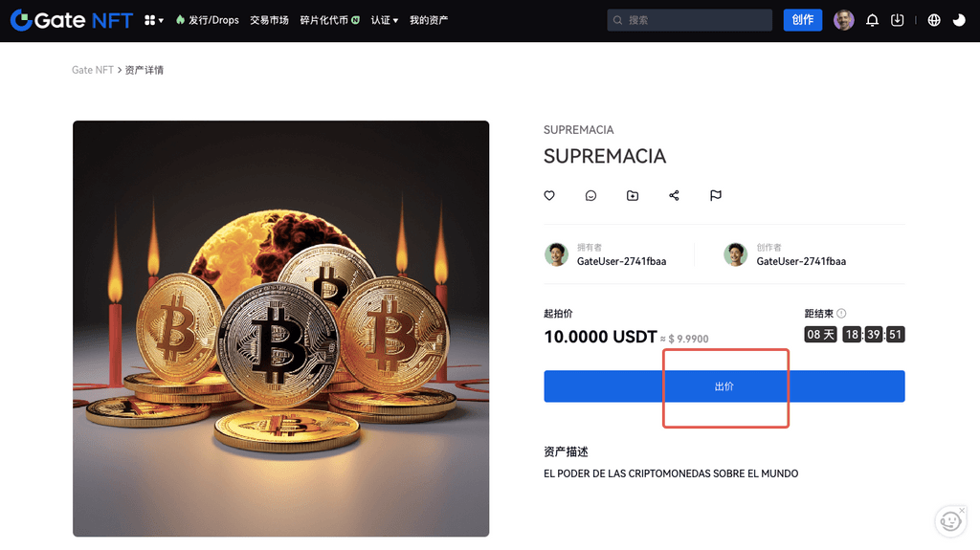The width and height of the screenshot is (980, 550).
Task: Open comments via speech bubble icon
Action: point(590,196)
